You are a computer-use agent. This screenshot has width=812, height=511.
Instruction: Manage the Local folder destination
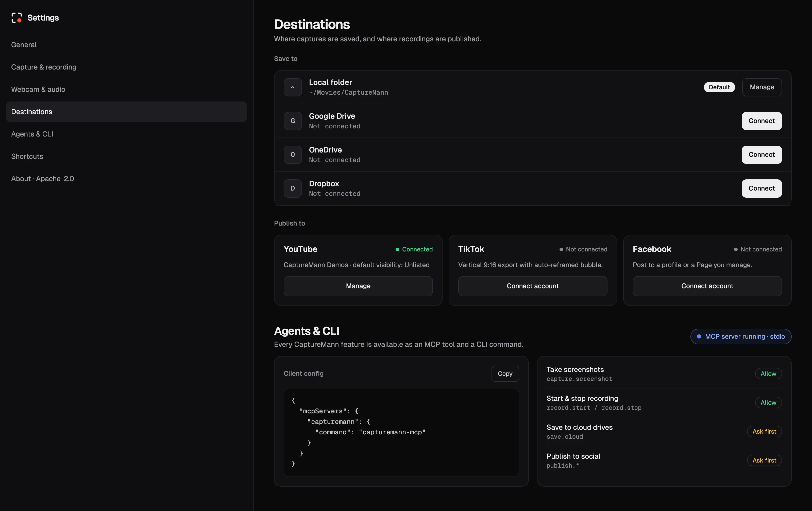pyautogui.click(x=762, y=87)
